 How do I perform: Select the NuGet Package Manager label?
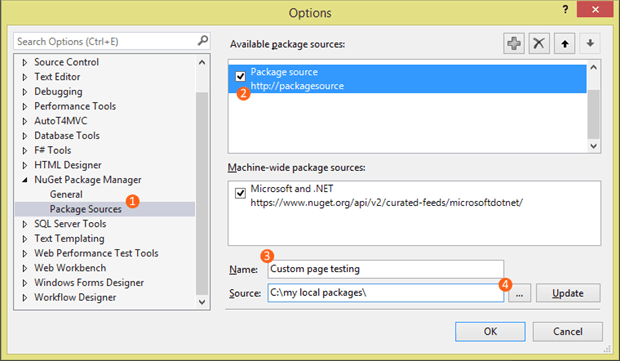[x=88, y=180]
